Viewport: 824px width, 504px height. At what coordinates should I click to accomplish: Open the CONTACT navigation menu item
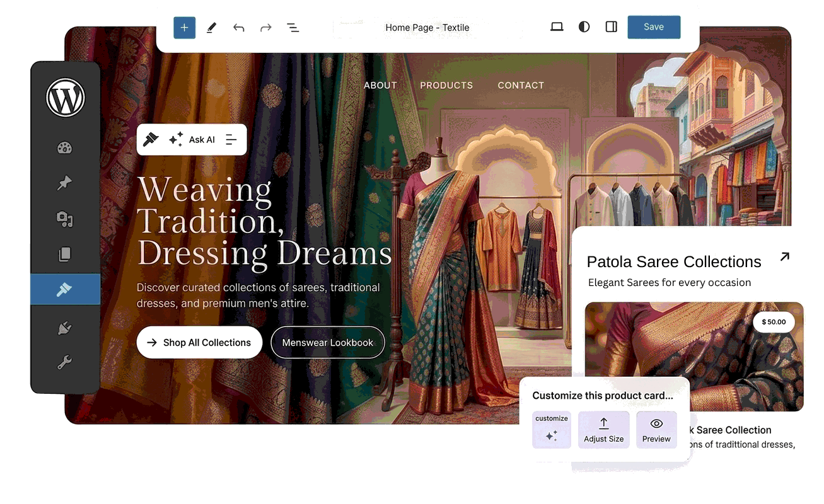click(x=521, y=85)
